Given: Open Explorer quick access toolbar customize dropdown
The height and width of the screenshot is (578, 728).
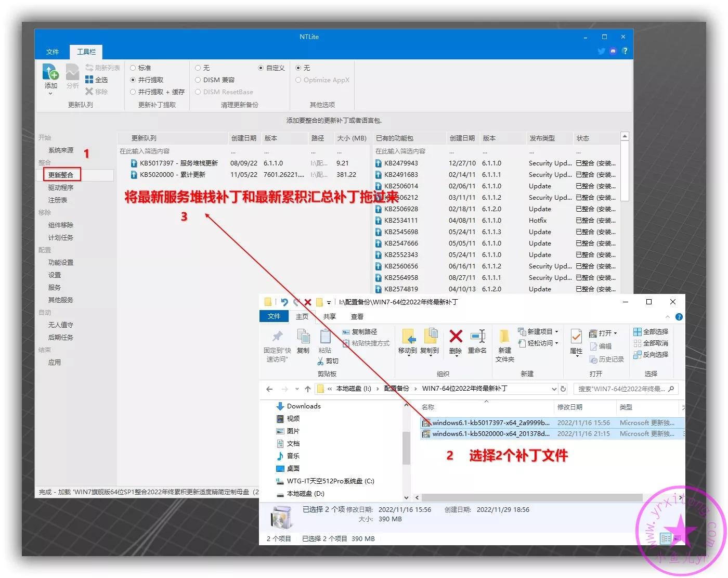Looking at the screenshot, I should (x=329, y=302).
